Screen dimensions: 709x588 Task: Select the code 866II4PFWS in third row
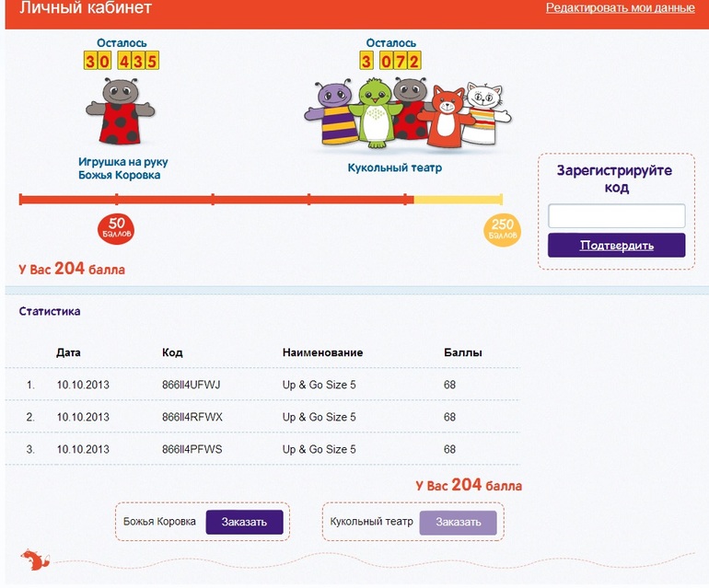pos(192,449)
